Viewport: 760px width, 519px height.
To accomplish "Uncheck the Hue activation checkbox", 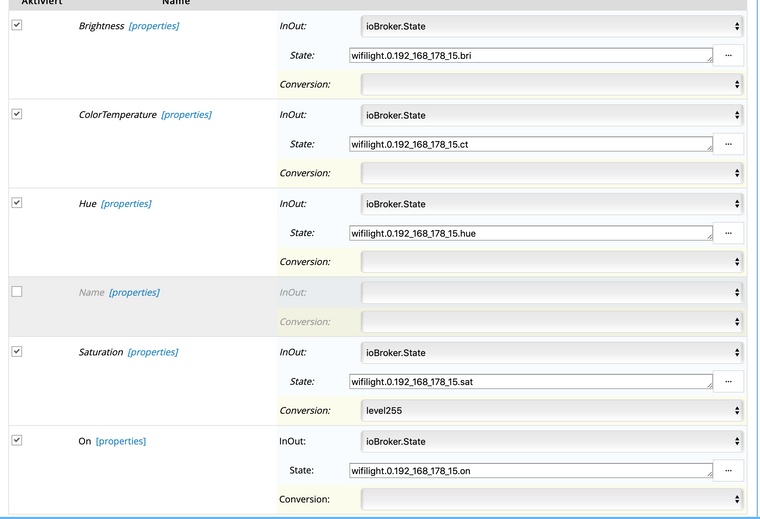I will 17,203.
